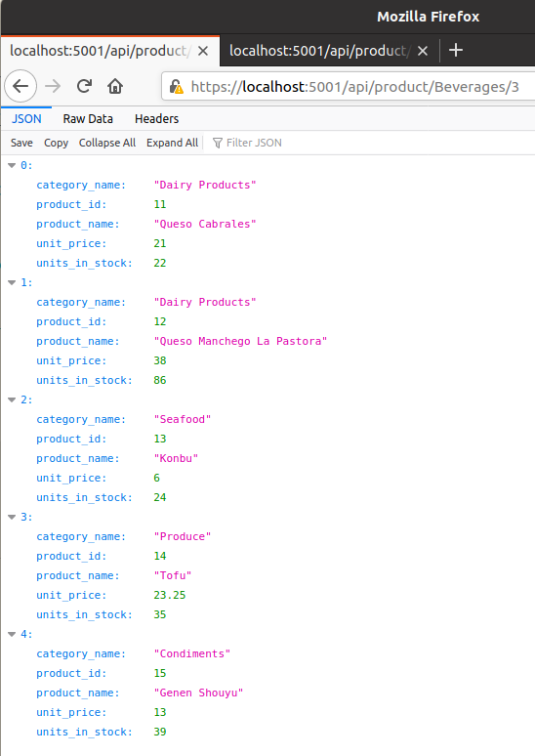Open a new tab with plus icon
The height and width of the screenshot is (756, 535).
point(456,50)
